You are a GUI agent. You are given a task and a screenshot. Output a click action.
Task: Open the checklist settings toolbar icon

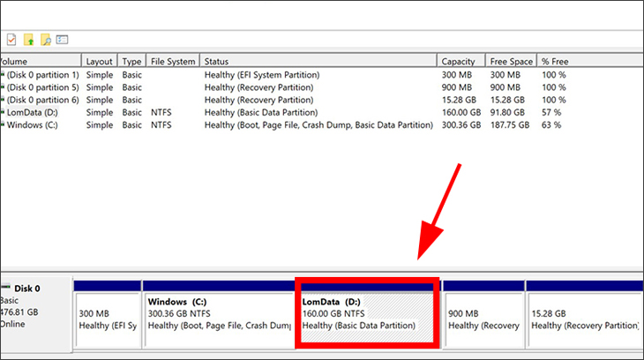click(x=62, y=40)
